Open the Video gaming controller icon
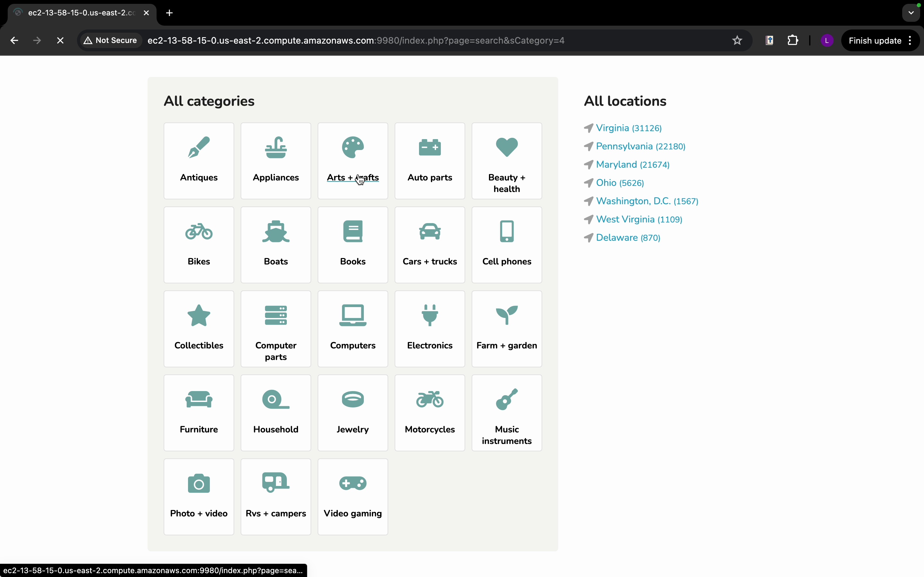Screen dimensions: 924x577 click(352, 483)
